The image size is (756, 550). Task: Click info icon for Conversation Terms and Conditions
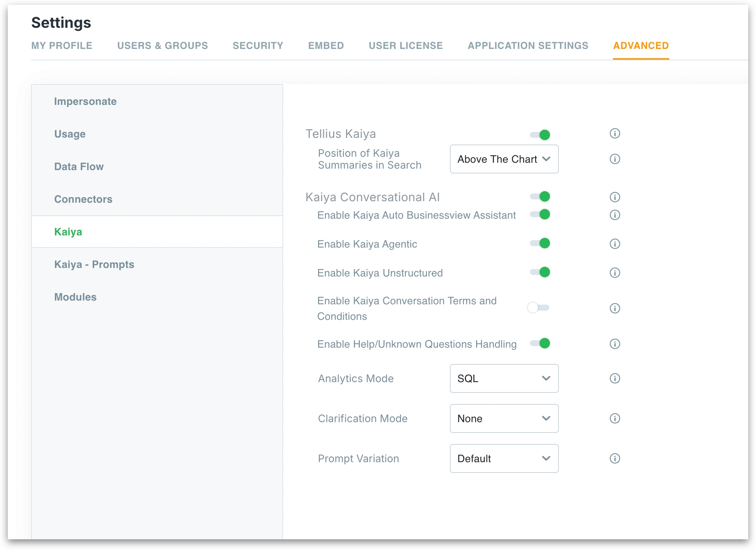614,308
